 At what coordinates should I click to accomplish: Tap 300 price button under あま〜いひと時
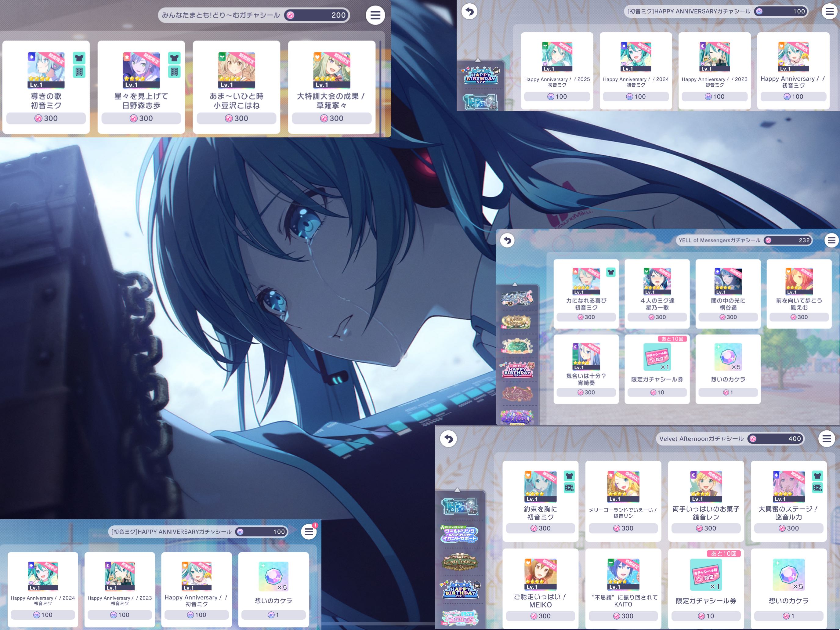pyautogui.click(x=236, y=118)
